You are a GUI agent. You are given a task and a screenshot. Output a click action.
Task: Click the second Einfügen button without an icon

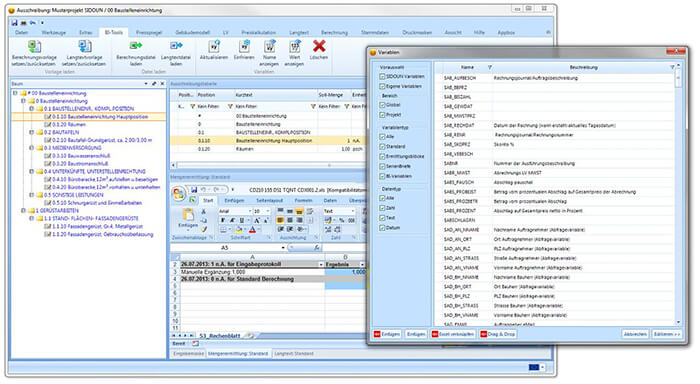pyautogui.click(x=416, y=334)
